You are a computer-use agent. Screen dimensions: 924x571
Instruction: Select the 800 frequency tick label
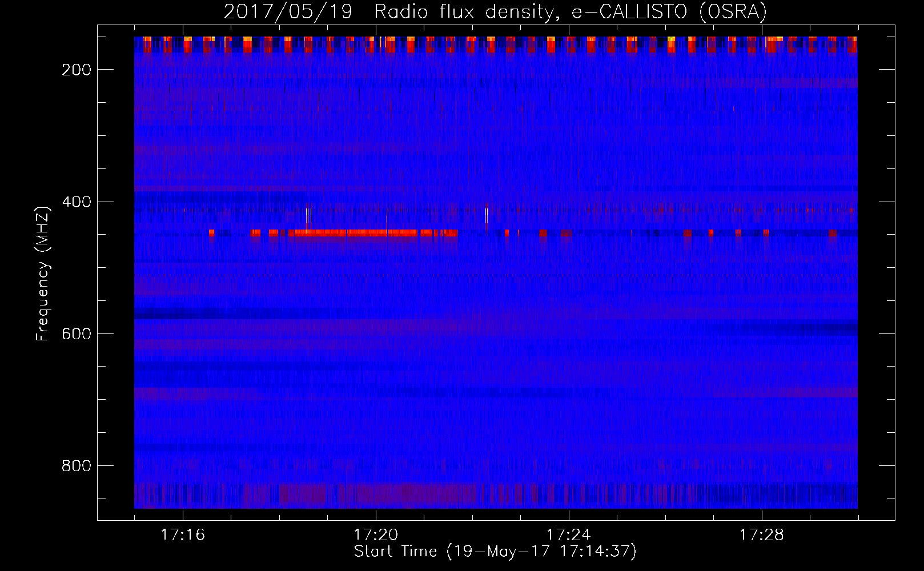(77, 466)
